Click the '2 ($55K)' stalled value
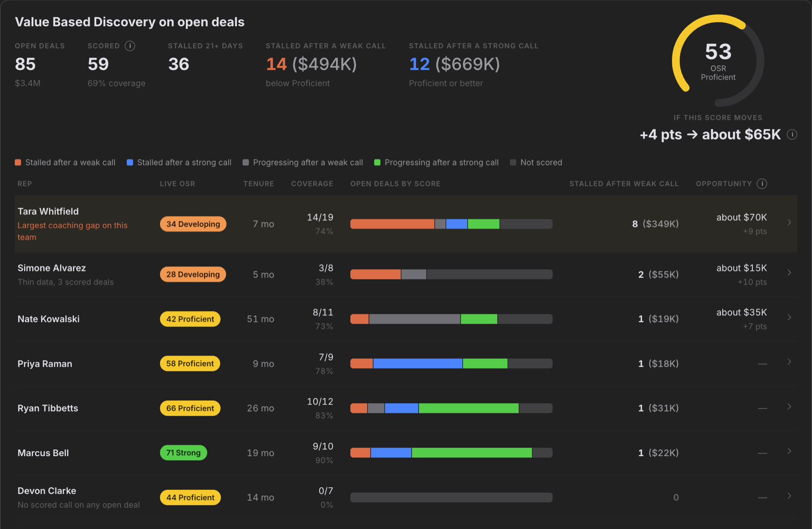 [658, 274]
